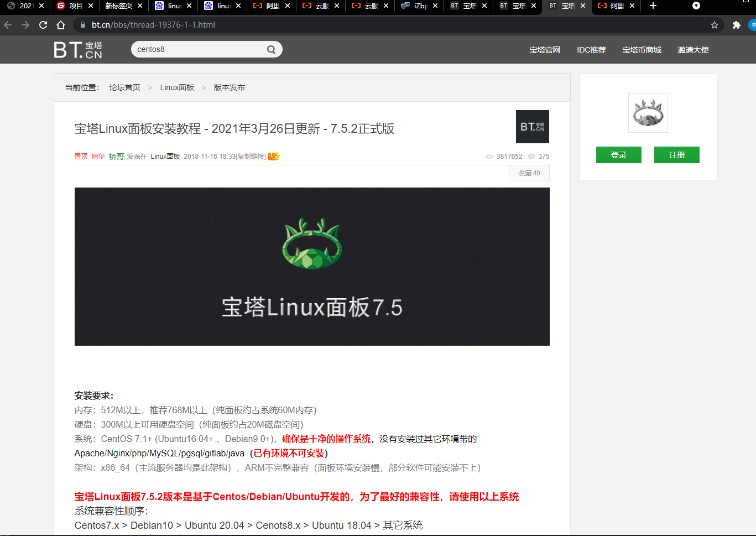Click the red text 已有环境不可安装
The image size is (756, 536).
click(289, 453)
